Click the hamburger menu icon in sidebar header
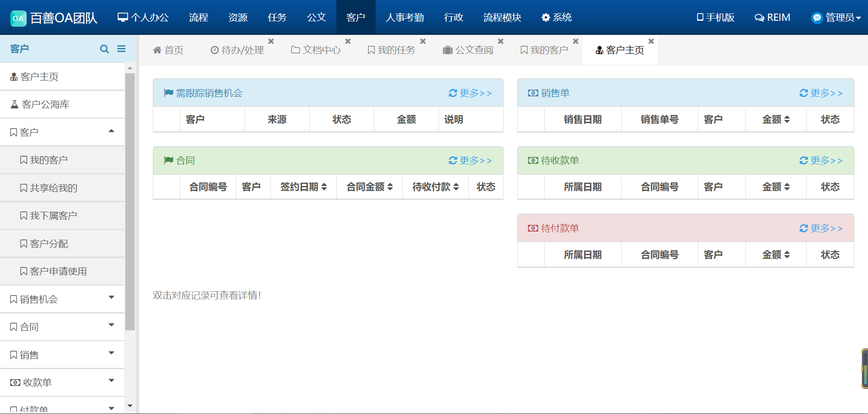Image resolution: width=868 pixels, height=414 pixels. [x=121, y=49]
